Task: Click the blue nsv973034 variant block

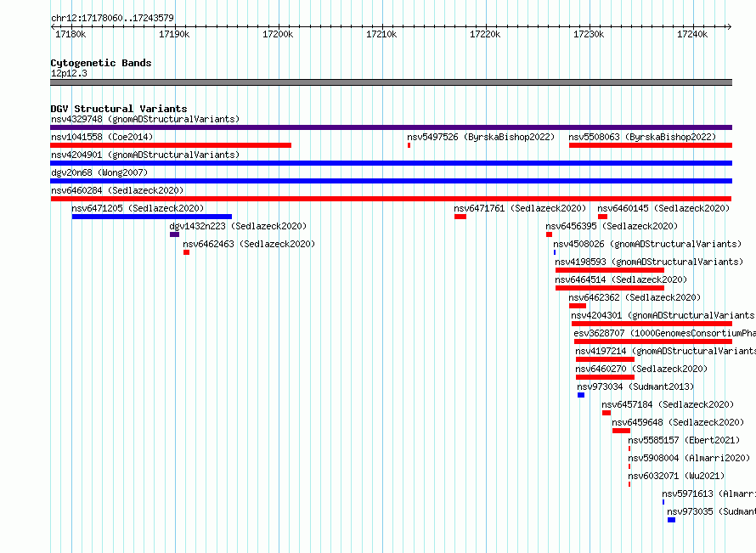Action: [581, 395]
